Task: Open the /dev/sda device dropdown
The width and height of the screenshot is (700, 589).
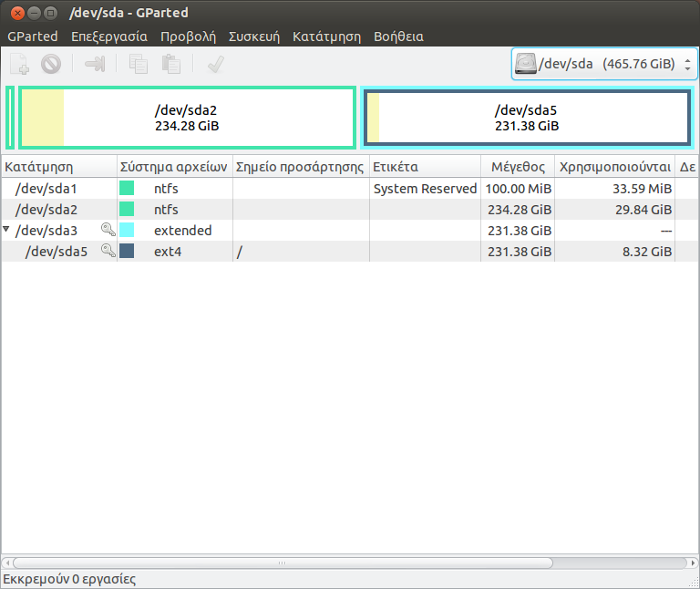Action: pos(604,64)
